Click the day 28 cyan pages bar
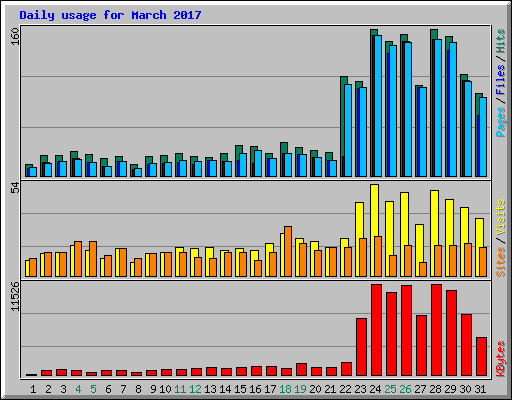 (x=438, y=108)
